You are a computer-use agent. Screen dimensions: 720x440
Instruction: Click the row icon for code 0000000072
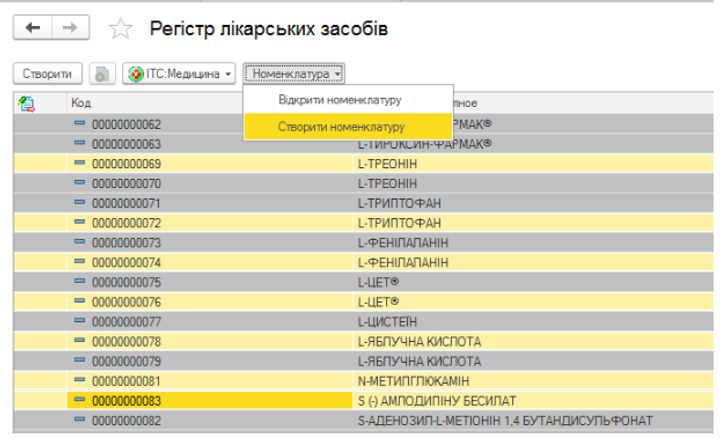tap(79, 222)
